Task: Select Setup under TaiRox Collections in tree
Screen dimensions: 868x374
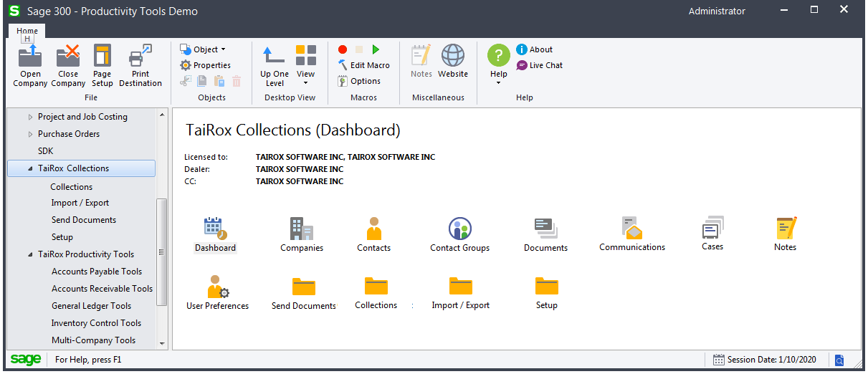Action: 62,237
